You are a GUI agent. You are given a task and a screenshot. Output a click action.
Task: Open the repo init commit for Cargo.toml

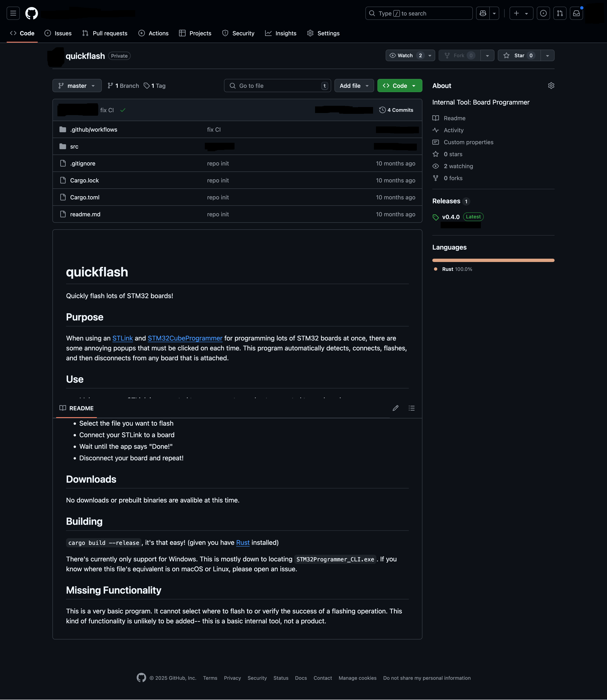click(218, 197)
